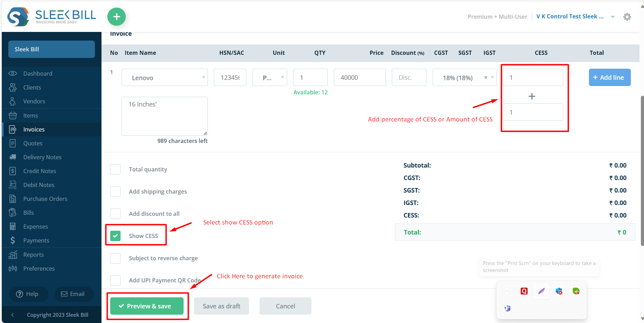Collapse sidebar with the left chevron

click(12, 315)
